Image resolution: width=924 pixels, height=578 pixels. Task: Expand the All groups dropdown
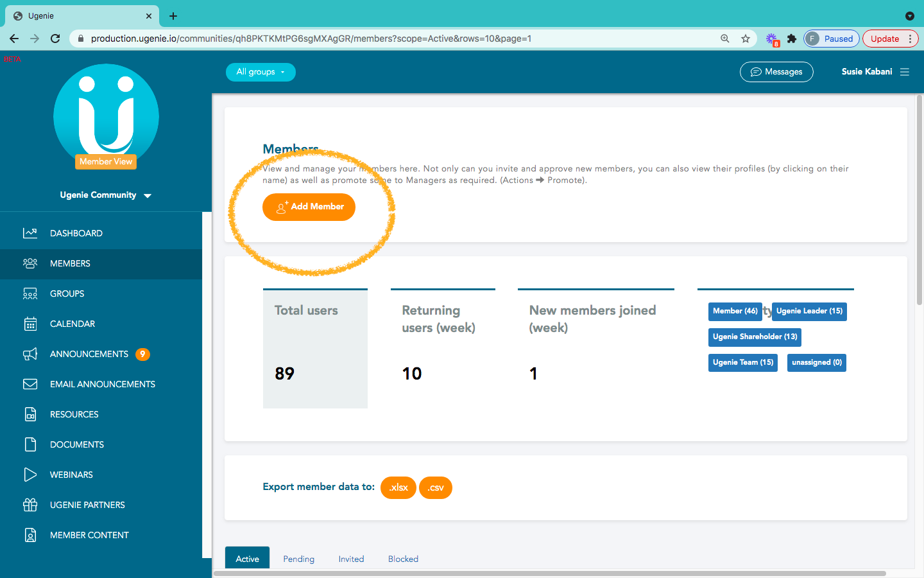tap(261, 72)
